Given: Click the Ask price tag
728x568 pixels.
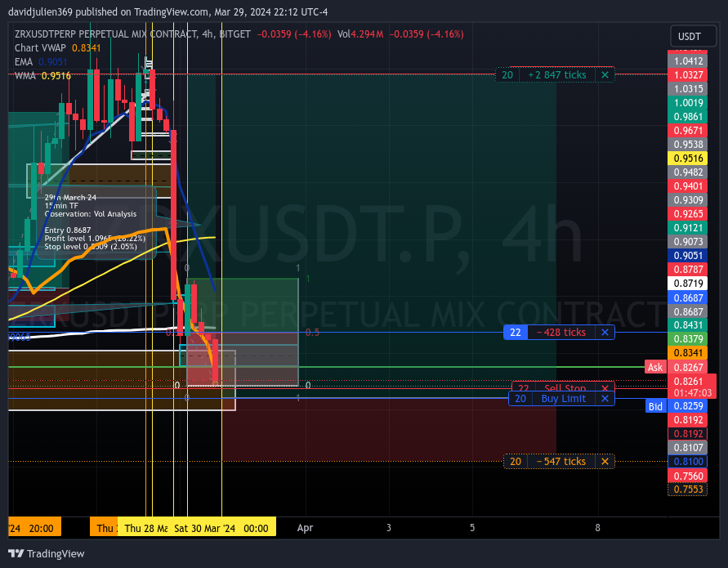Looking at the screenshot, I should tap(655, 368).
